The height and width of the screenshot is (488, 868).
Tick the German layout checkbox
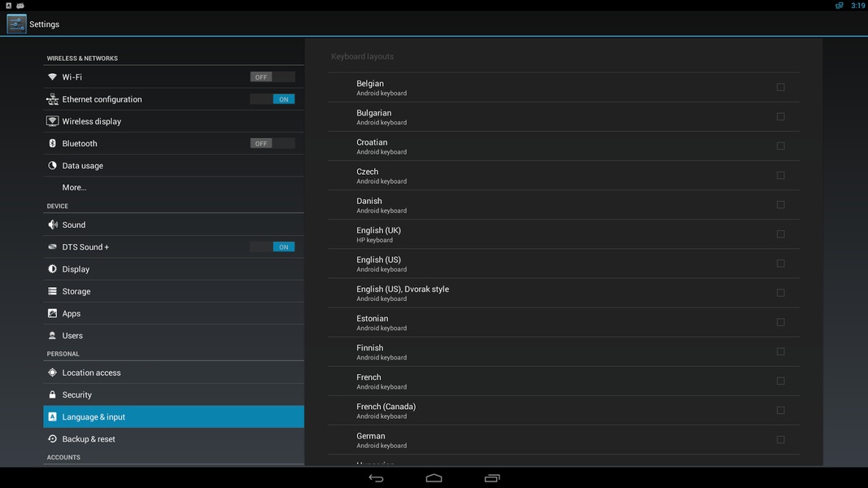point(780,440)
